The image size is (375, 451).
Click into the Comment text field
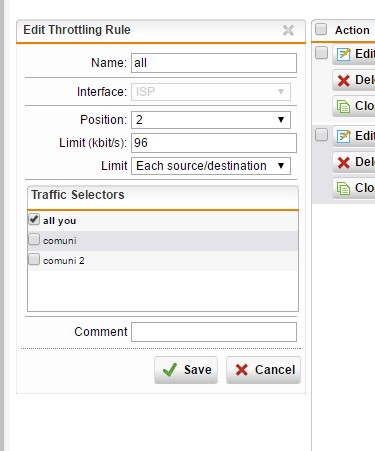pyautogui.click(x=214, y=332)
